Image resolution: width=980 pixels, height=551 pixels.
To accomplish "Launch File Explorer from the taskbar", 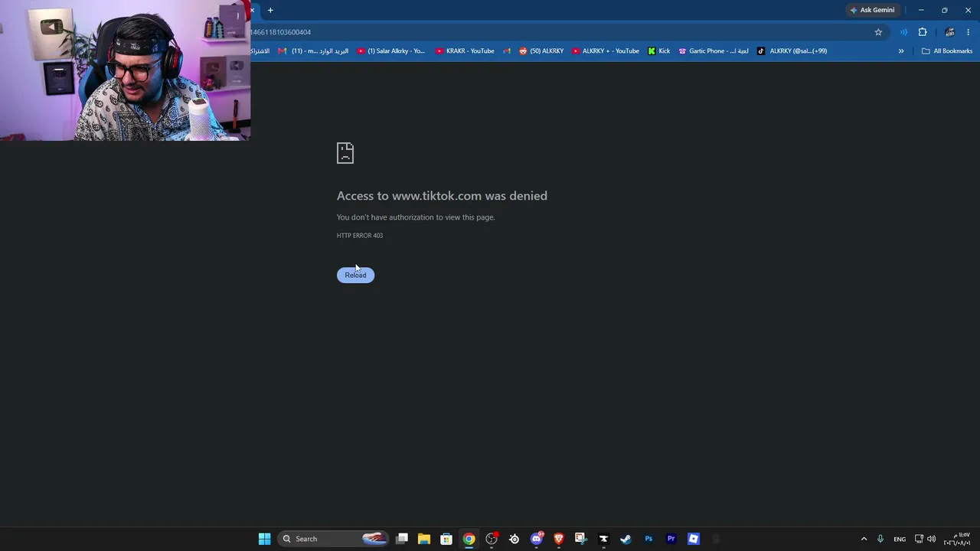I will point(424,539).
